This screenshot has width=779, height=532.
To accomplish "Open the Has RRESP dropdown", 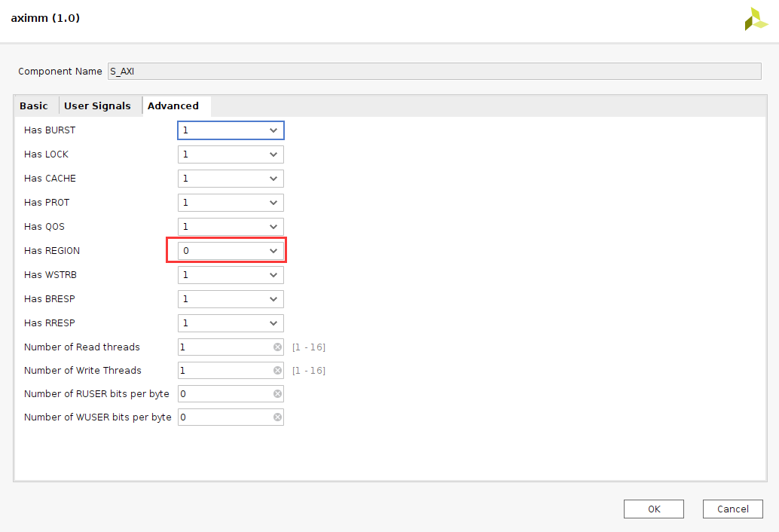I will [231, 323].
